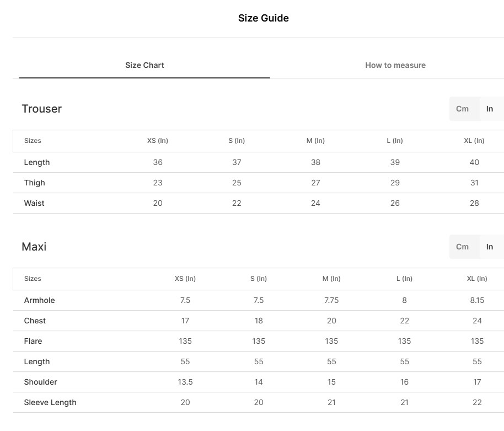Click XS (In) column header in Maxi table
This screenshot has height=431, width=504.
point(185,279)
